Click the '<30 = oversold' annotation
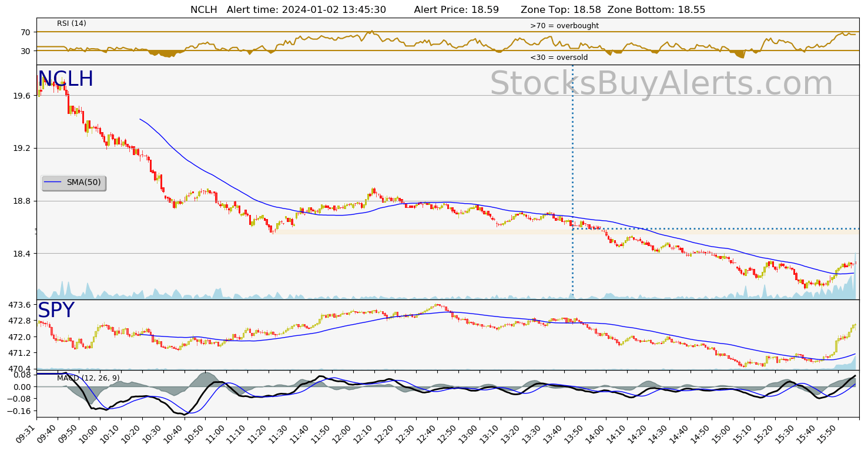 [x=559, y=58]
